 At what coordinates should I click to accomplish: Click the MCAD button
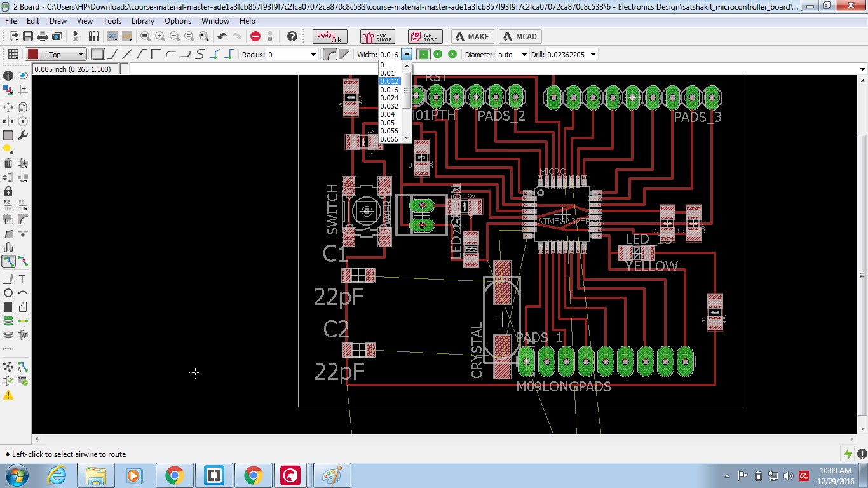click(520, 36)
